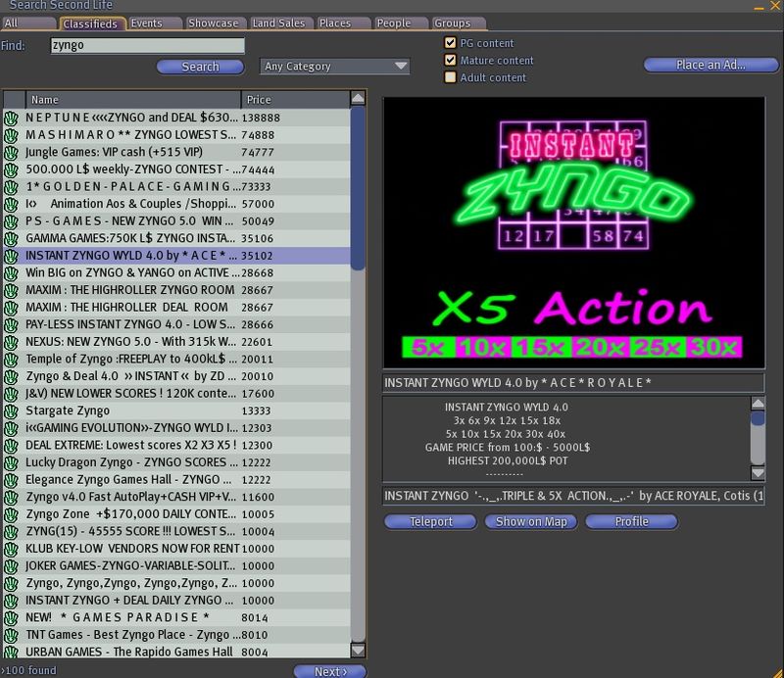Open the Places tab
Image resolution: width=784 pixels, height=678 pixels.
coord(343,24)
